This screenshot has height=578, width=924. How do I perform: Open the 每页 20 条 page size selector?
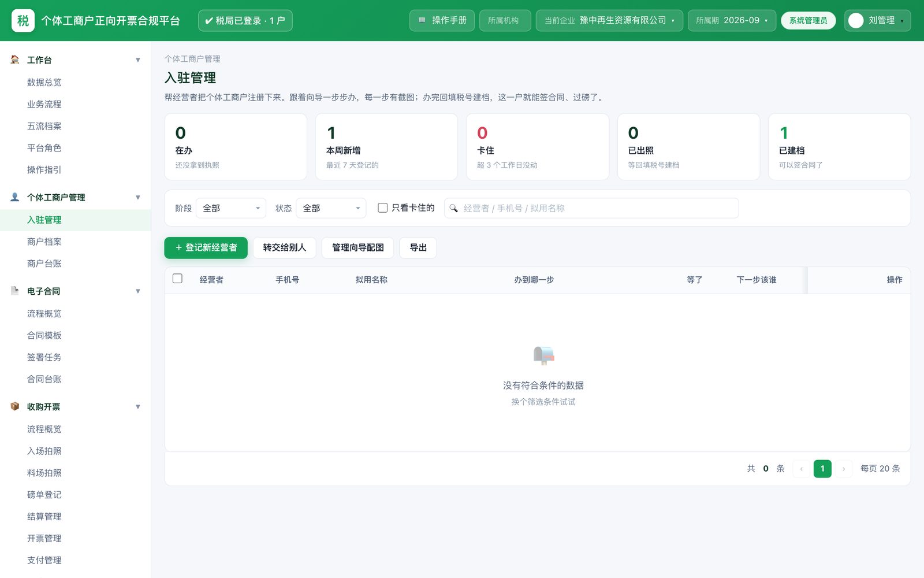pyautogui.click(x=880, y=469)
